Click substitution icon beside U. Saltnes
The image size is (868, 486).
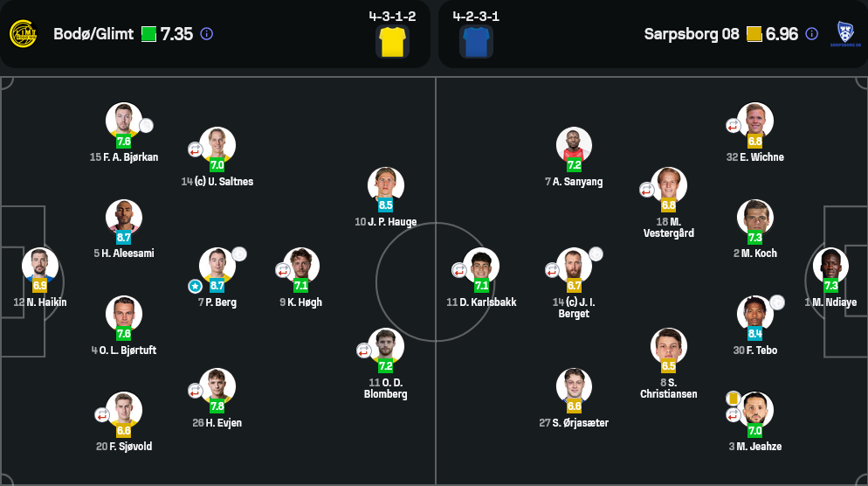[196, 149]
